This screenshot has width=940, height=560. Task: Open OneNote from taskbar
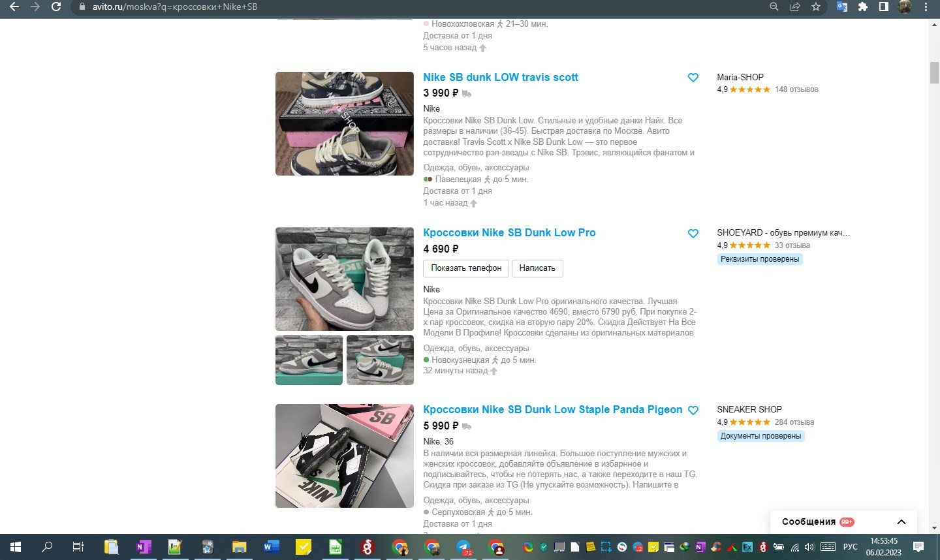coord(143,547)
